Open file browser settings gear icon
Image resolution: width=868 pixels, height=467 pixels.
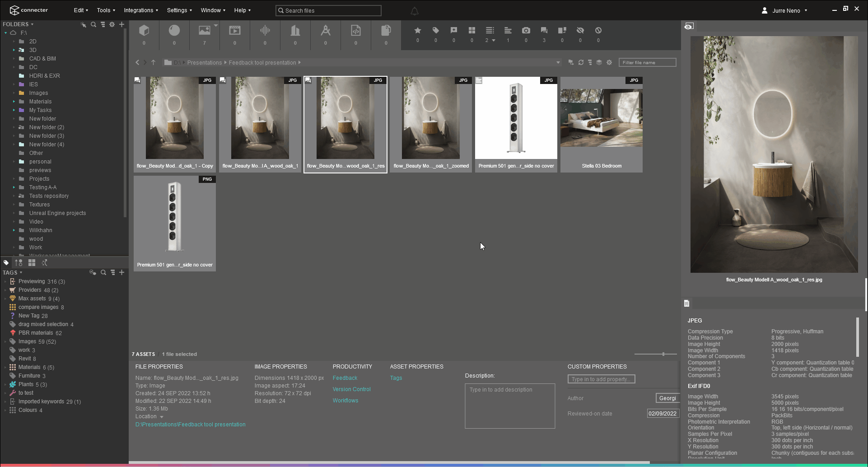tap(609, 62)
